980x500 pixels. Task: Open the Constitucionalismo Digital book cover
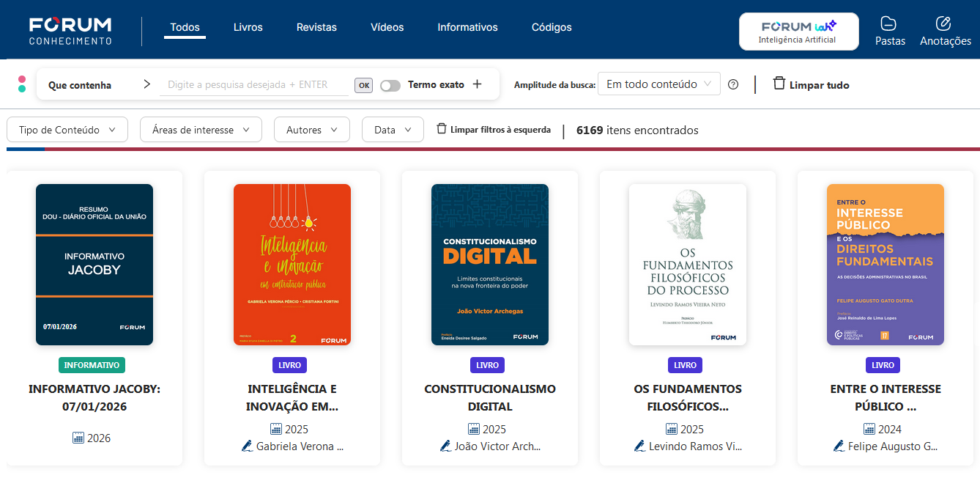tap(489, 264)
